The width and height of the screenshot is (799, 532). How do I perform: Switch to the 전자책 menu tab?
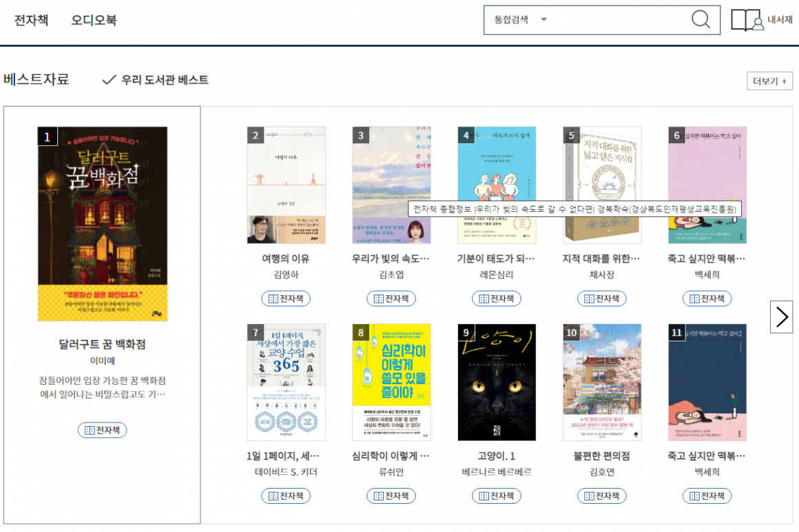point(31,20)
